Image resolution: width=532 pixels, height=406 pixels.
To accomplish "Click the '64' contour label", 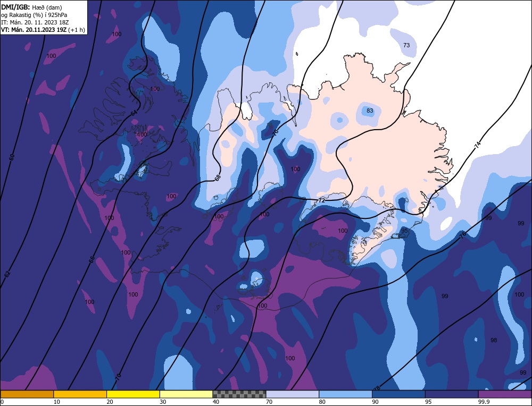I will tap(134, 113).
